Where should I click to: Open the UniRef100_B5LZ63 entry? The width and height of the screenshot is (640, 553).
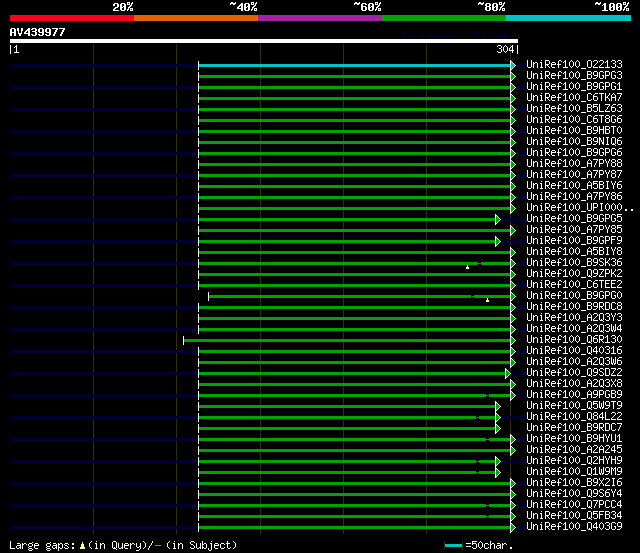[574, 109]
